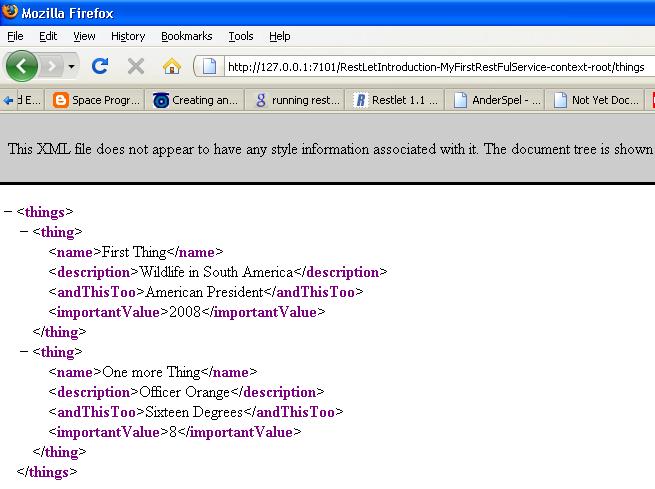Viewport: 655px width, 489px height.
Task: Click the green Back navigation button
Action: 22,67
